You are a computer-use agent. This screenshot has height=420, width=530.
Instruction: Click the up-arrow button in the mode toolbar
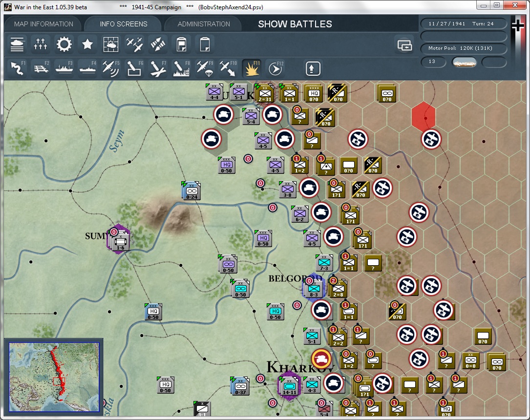coord(313,68)
